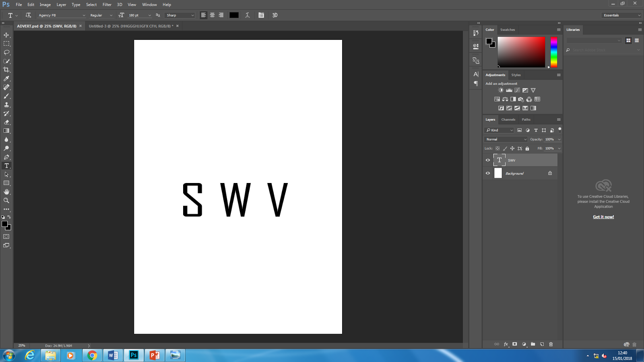Select the Brush tool
The image size is (644, 362).
[6, 96]
